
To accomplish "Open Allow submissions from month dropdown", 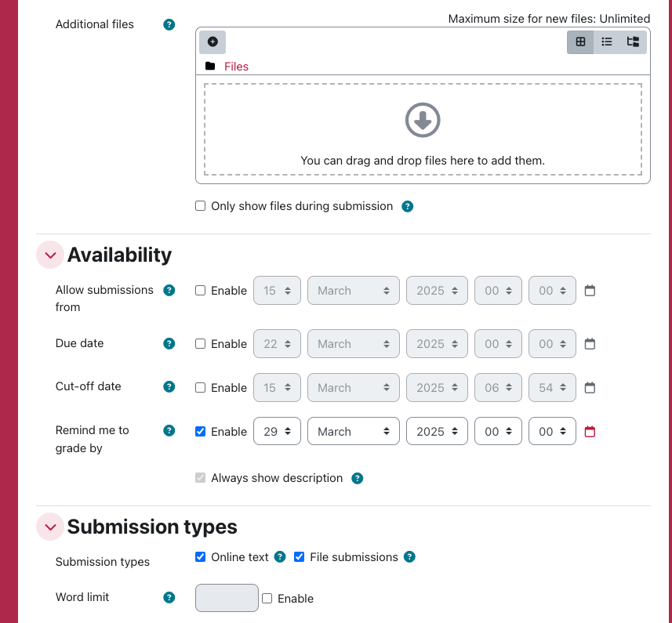I will coord(353,290).
